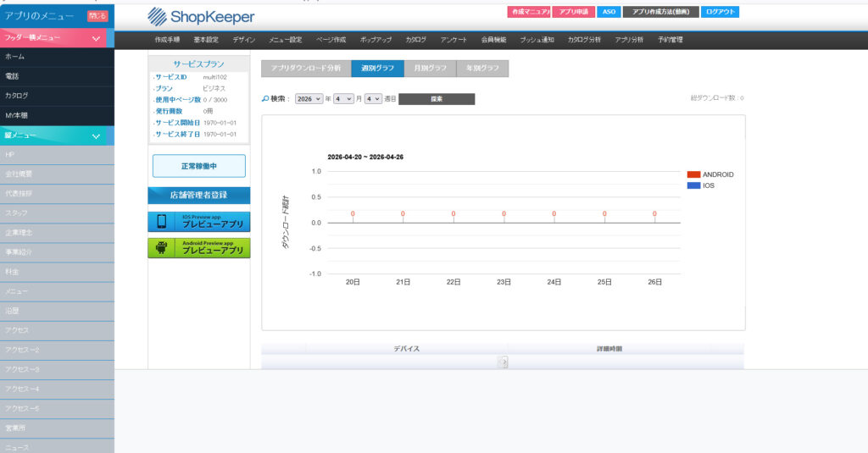Click the 正常稼働中 status button
This screenshot has width=868, height=453.
[x=198, y=166]
